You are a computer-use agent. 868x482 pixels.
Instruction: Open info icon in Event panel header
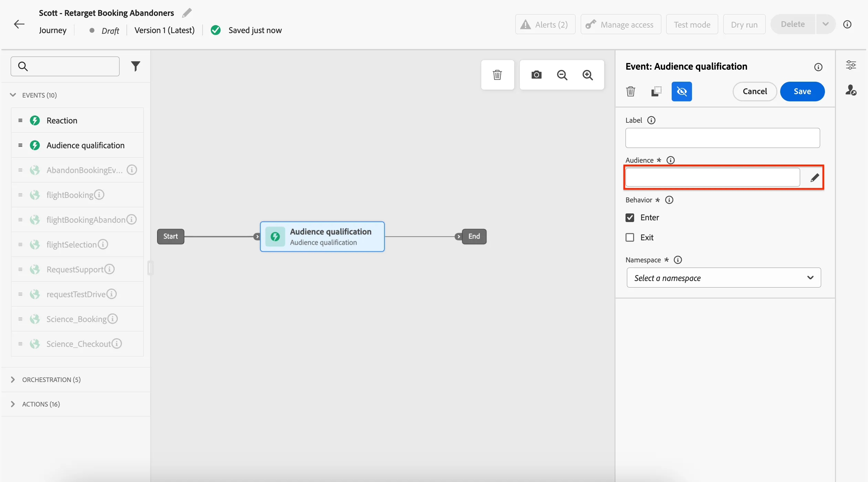point(818,67)
